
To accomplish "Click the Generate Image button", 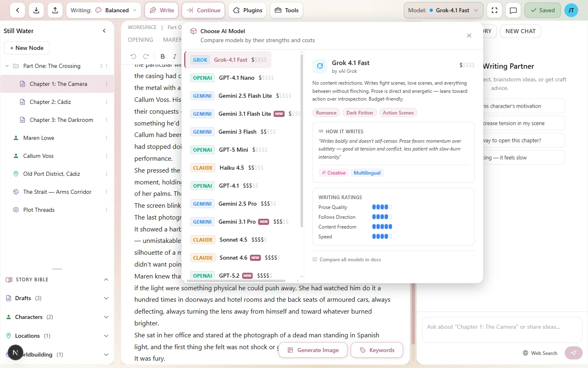I will pos(313,350).
